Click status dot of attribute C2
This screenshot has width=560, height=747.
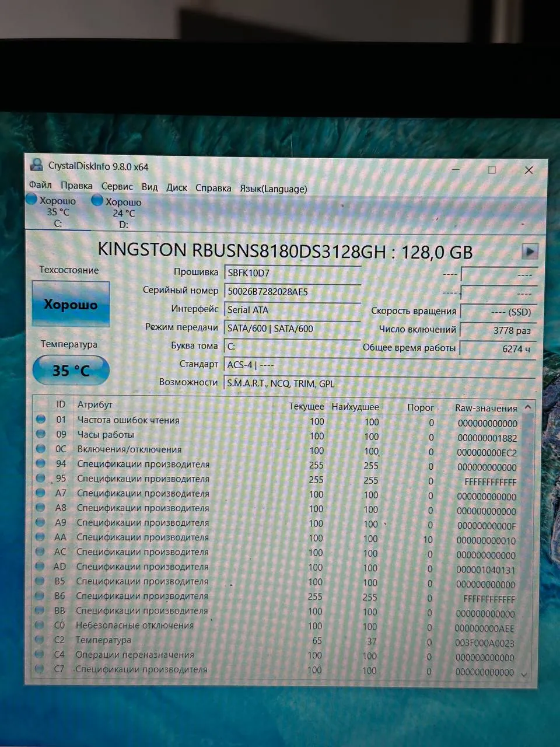click(x=39, y=639)
